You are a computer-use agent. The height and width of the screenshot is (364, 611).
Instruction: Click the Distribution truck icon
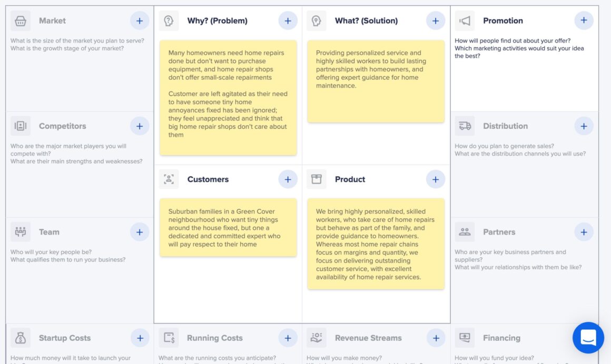pyautogui.click(x=464, y=126)
